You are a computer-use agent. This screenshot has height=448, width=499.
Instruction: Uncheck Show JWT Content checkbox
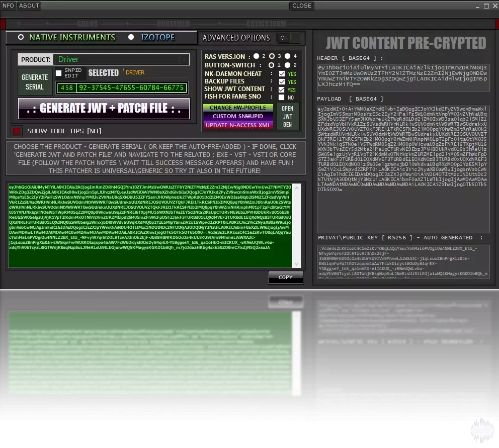(281, 89)
